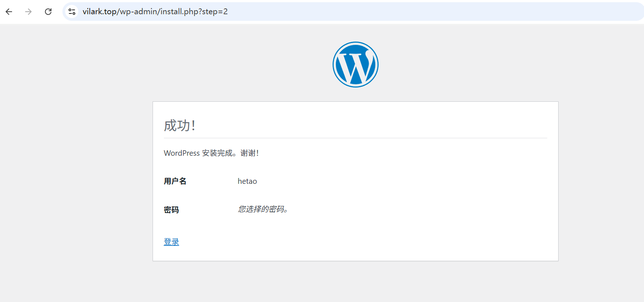Click the divider line under 成功!
This screenshot has width=644, height=302.
(x=355, y=138)
